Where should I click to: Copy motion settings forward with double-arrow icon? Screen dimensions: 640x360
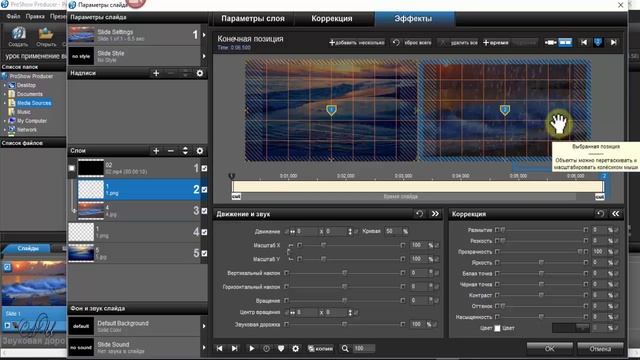(436, 214)
